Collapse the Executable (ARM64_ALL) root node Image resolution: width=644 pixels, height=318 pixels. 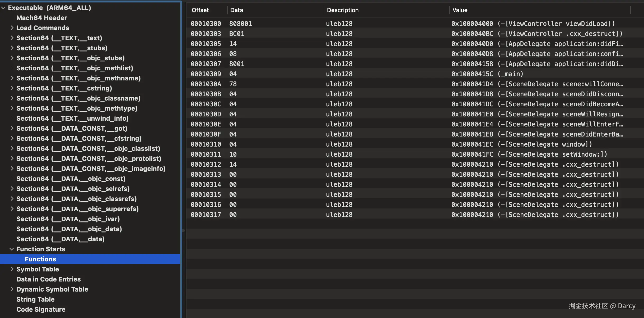pos(3,8)
